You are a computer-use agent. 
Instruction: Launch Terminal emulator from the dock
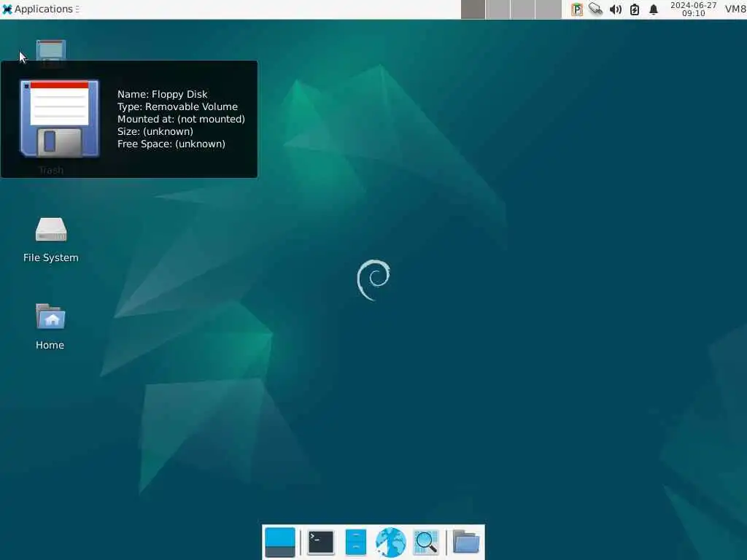(321, 542)
